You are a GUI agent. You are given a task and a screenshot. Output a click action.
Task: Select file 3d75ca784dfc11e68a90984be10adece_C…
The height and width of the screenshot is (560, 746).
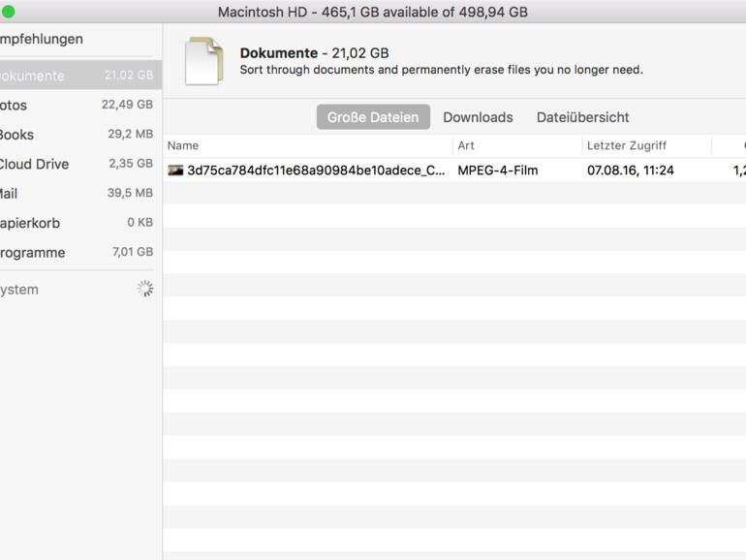pos(316,171)
